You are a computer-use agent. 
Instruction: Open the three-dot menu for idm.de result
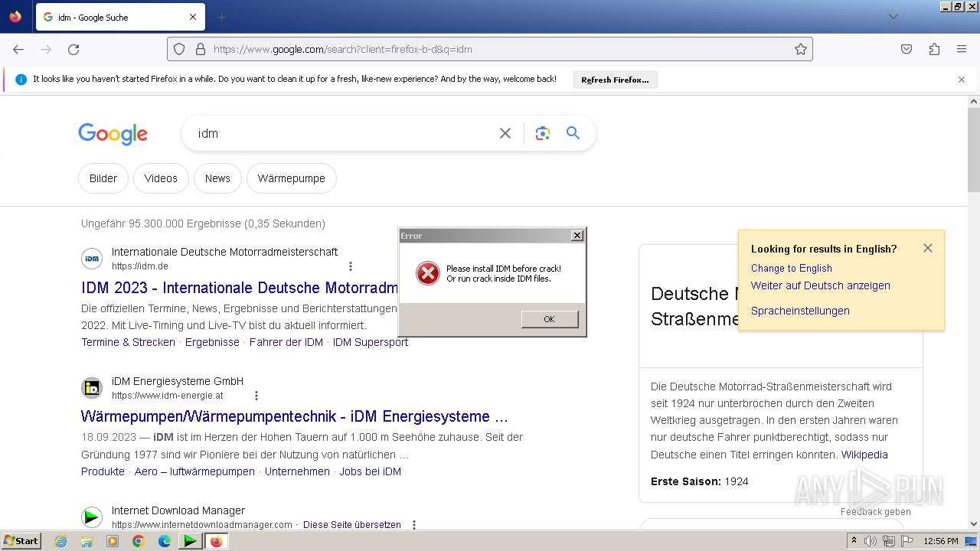[x=351, y=266]
